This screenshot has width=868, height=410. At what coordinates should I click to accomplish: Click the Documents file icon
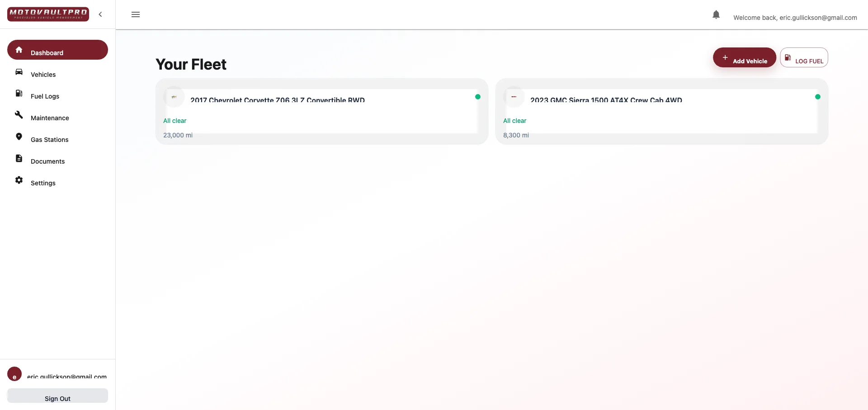click(19, 158)
